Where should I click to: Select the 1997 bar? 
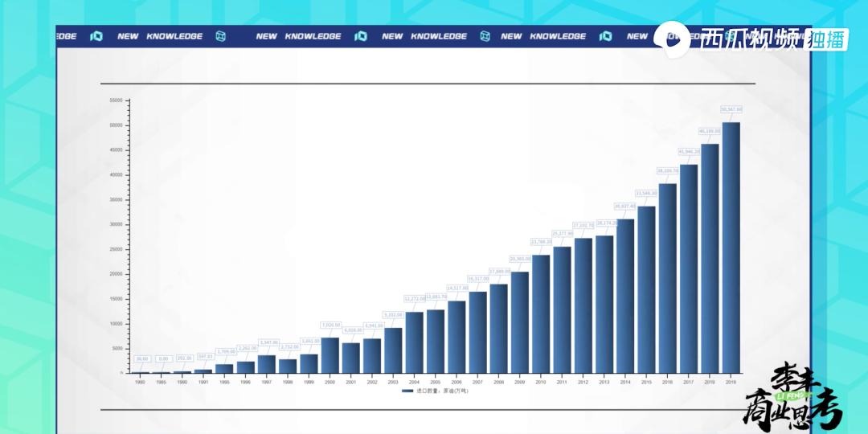point(267,364)
